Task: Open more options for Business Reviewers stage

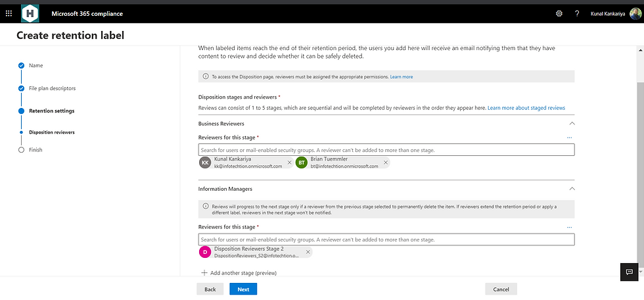Action: tap(569, 137)
